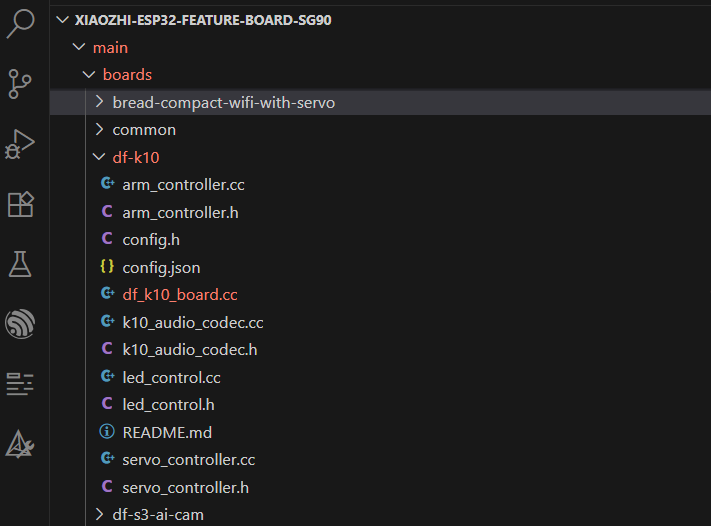
Task: Open the k10_audio_codec.cc file
Action: pyautogui.click(x=193, y=323)
